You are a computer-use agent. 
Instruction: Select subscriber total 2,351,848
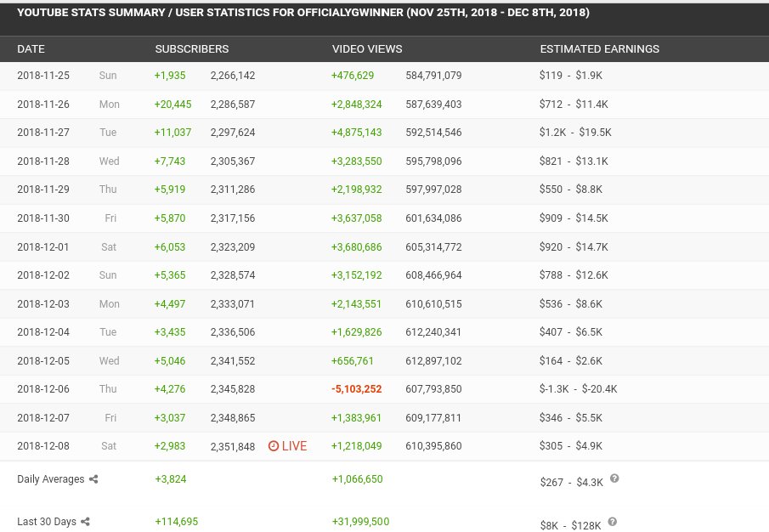(233, 447)
